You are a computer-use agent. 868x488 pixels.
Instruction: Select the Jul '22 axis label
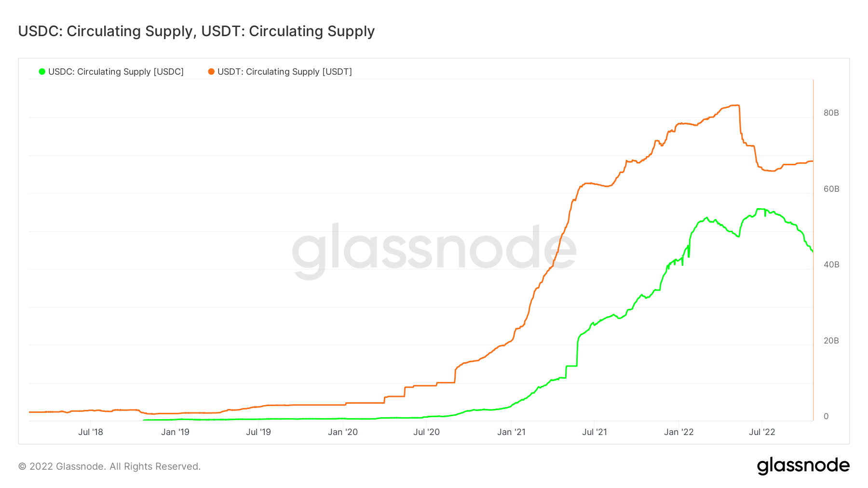point(762,432)
